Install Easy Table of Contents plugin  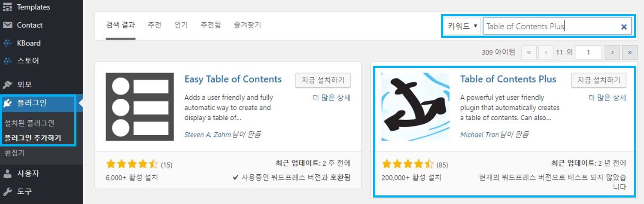tap(323, 80)
